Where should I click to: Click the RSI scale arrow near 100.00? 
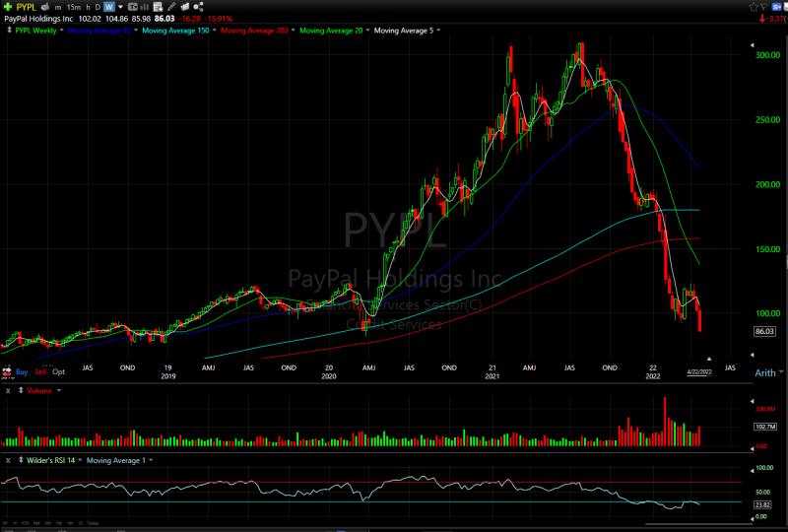coord(753,471)
